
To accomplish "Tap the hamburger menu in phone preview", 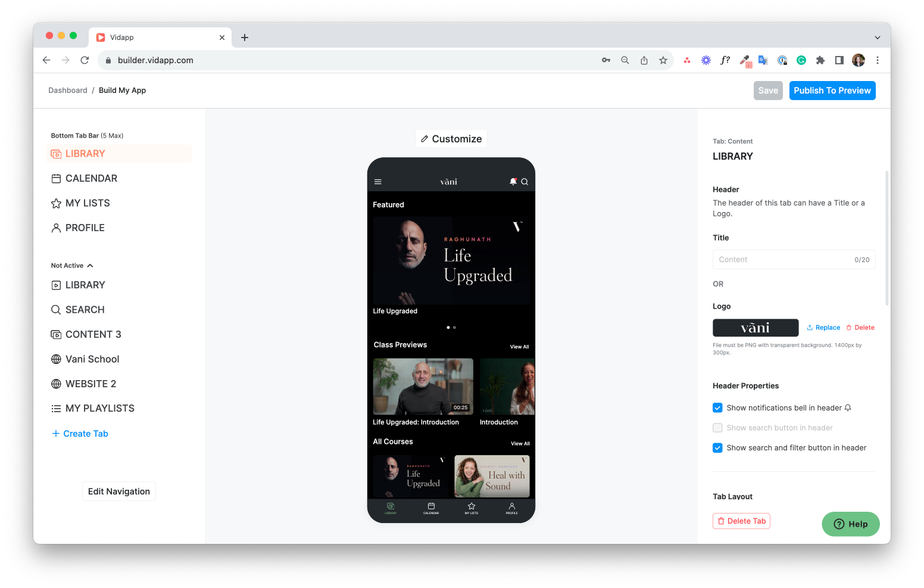I will pyautogui.click(x=377, y=182).
